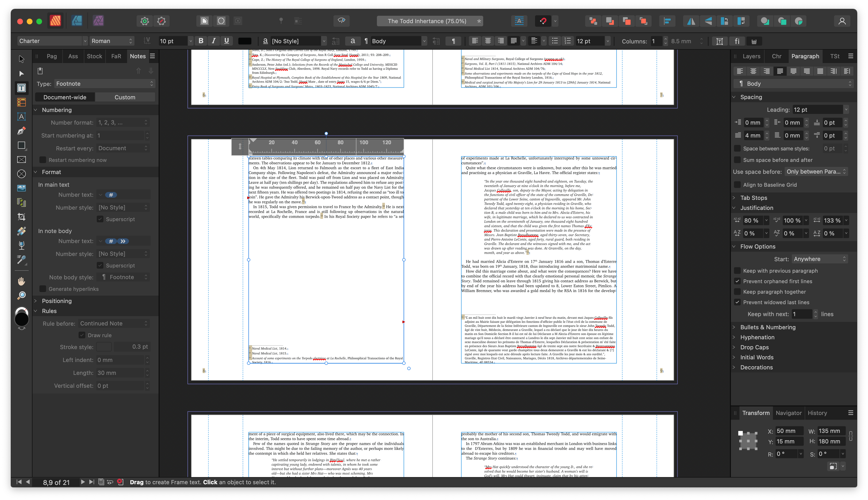
Task: Toggle main text Superscript checkbox
Action: coord(100,219)
